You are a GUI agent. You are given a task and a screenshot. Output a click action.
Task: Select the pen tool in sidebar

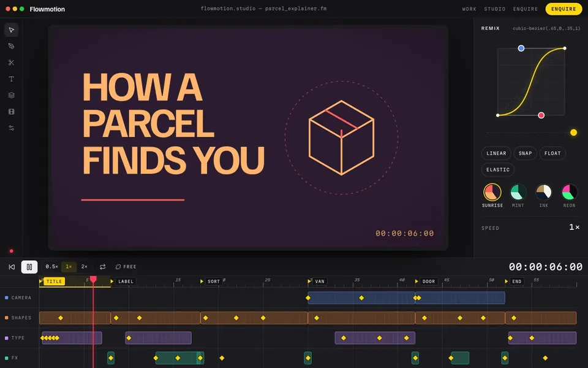pos(11,46)
